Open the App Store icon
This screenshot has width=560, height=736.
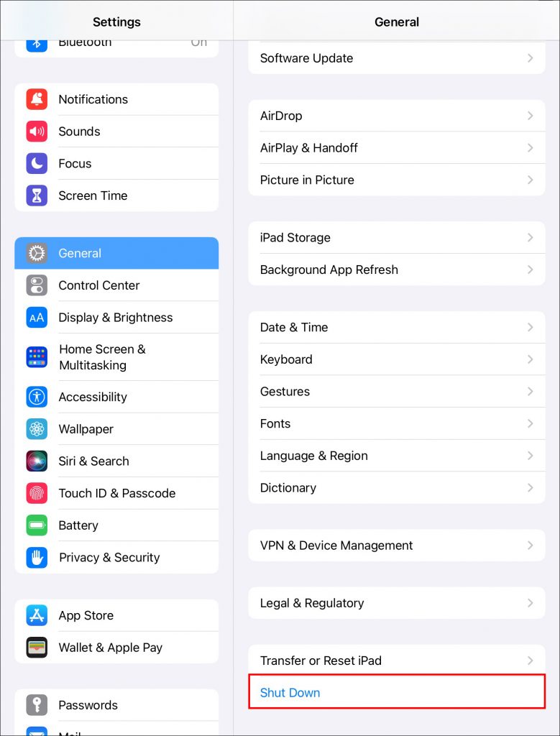pos(37,615)
